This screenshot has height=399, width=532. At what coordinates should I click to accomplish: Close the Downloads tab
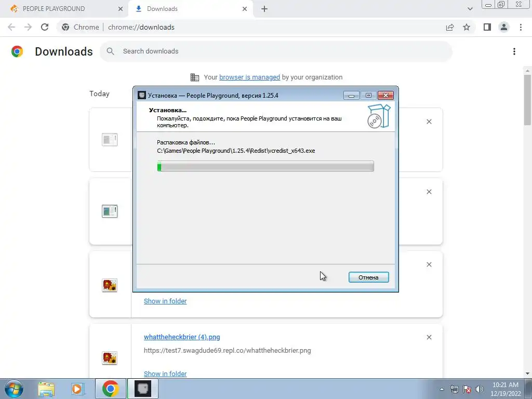[x=245, y=9]
